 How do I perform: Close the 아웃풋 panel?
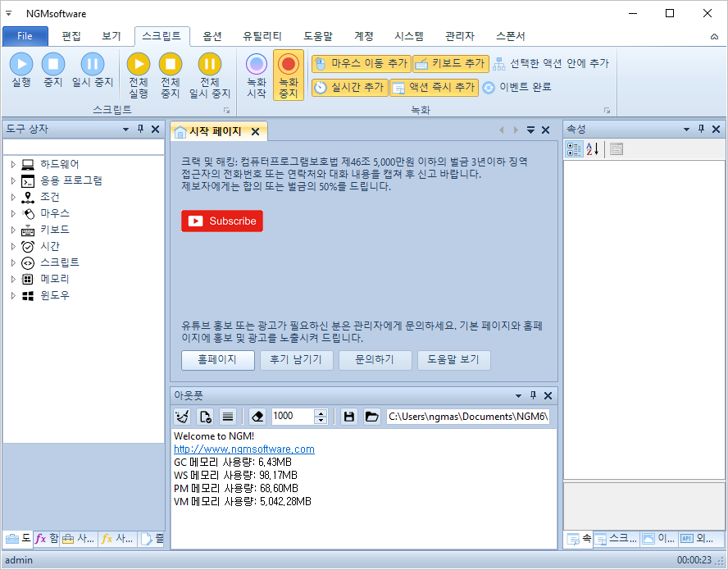[x=548, y=396]
